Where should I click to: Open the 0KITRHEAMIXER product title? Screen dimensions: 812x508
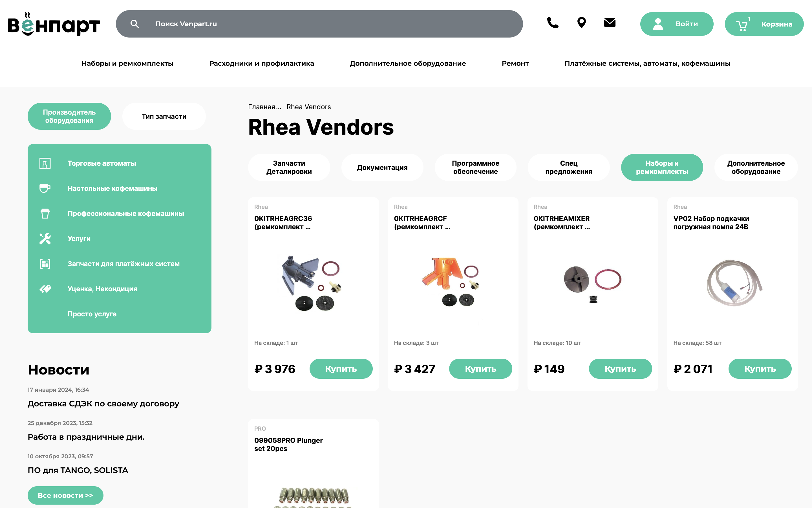point(562,222)
